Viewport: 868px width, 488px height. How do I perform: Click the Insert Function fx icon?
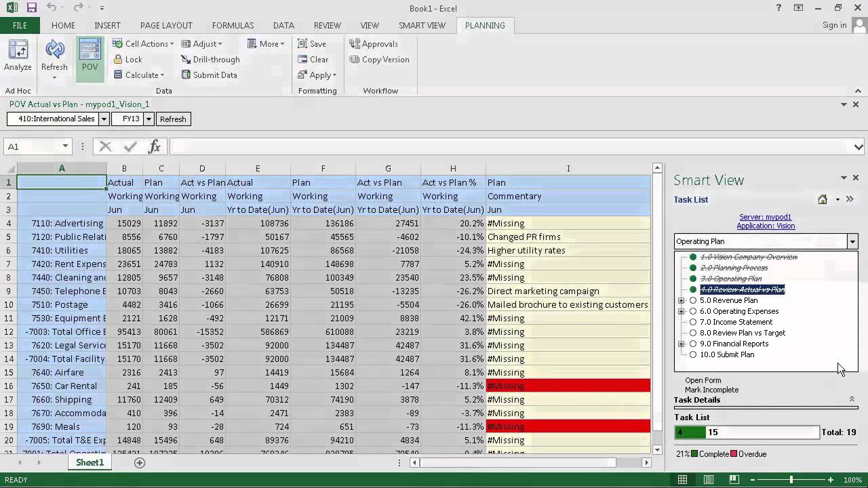coord(155,146)
